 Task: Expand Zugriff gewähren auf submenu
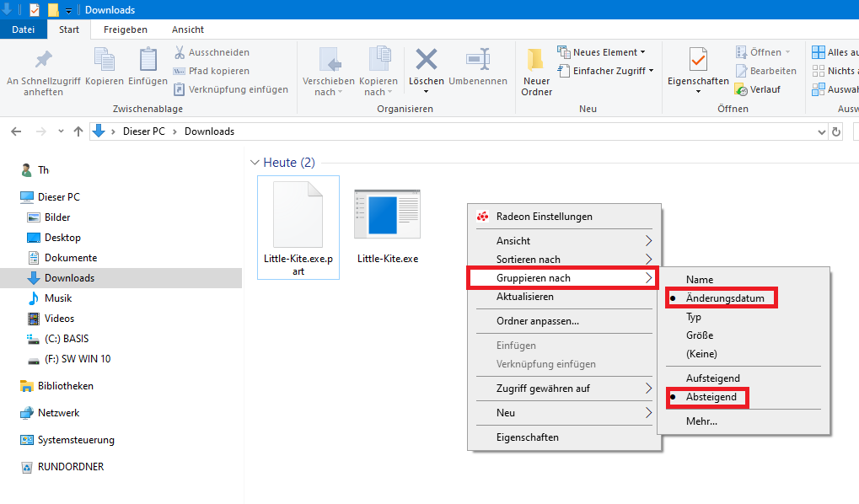tap(564, 389)
